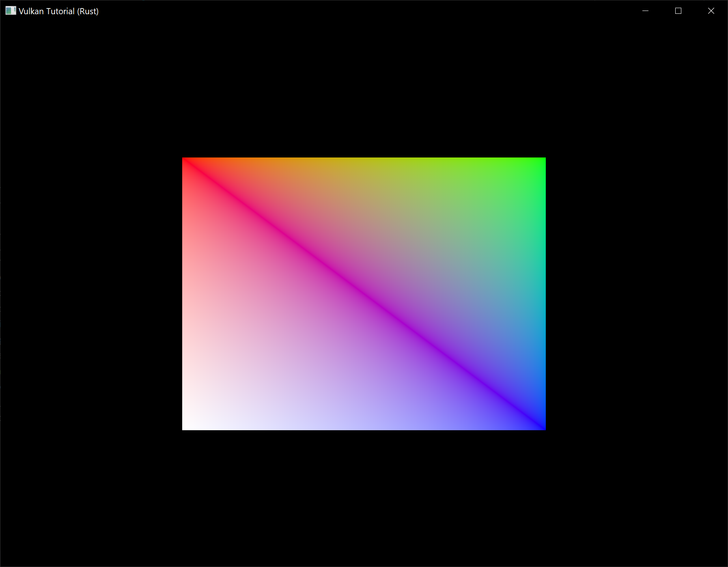Click the "Vulkan Tutorial (Rust)" title text
This screenshot has height=567, width=728.
tap(58, 11)
